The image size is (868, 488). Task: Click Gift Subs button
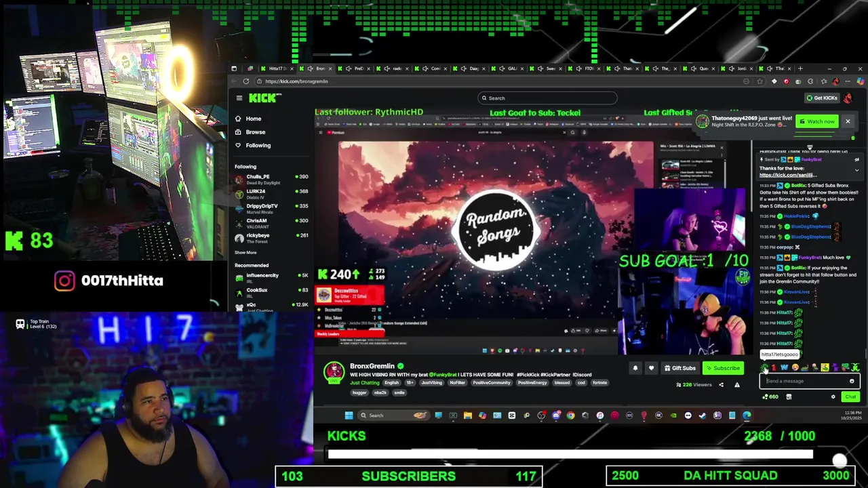pos(680,368)
